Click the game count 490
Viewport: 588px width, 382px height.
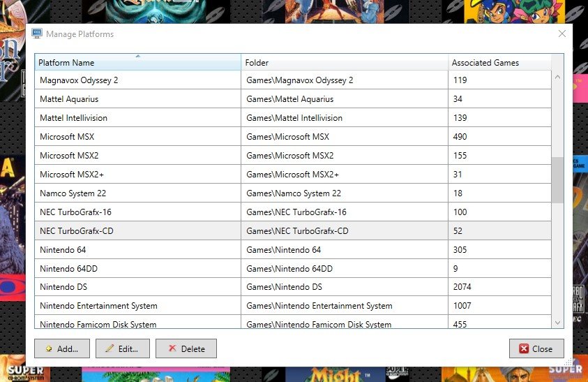460,137
